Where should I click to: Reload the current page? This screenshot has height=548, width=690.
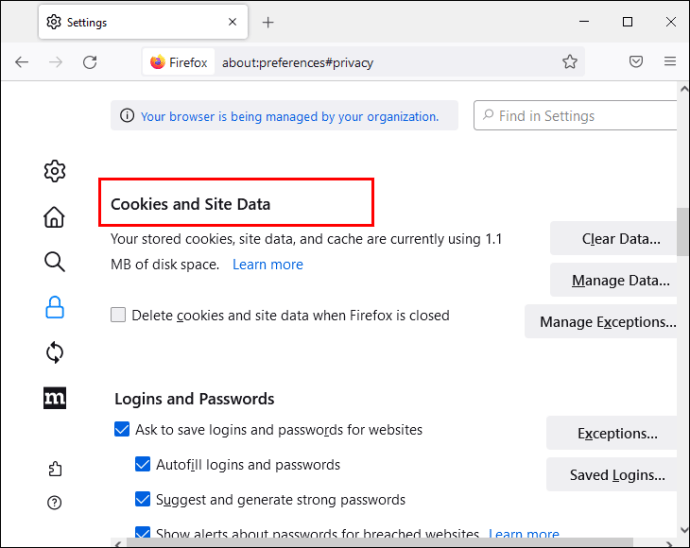[90, 62]
